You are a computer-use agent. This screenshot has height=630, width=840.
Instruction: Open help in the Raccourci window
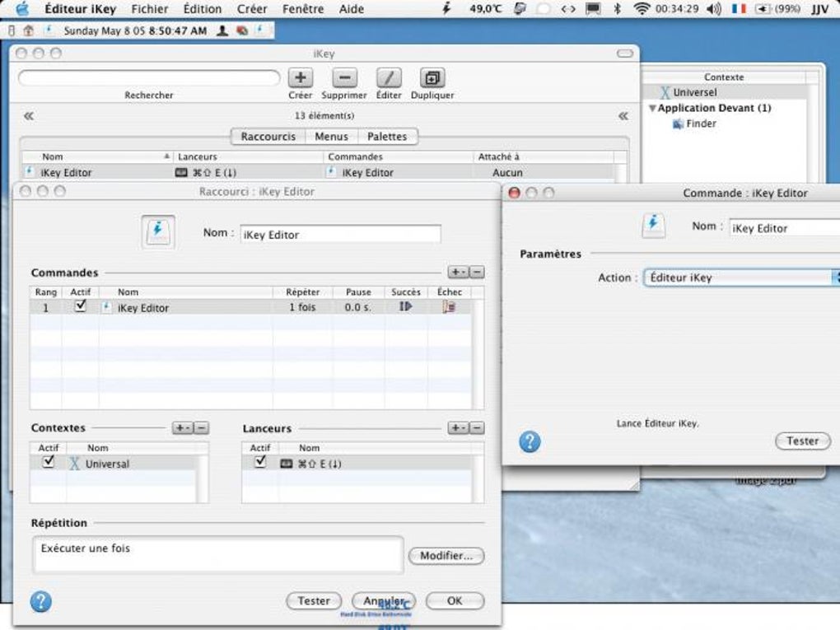(40, 601)
